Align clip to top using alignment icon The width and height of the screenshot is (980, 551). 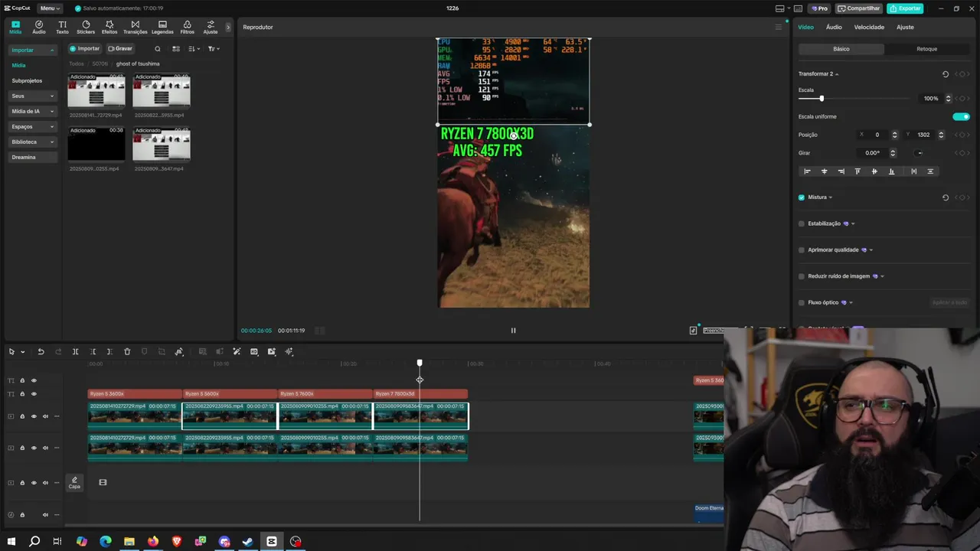[857, 171]
